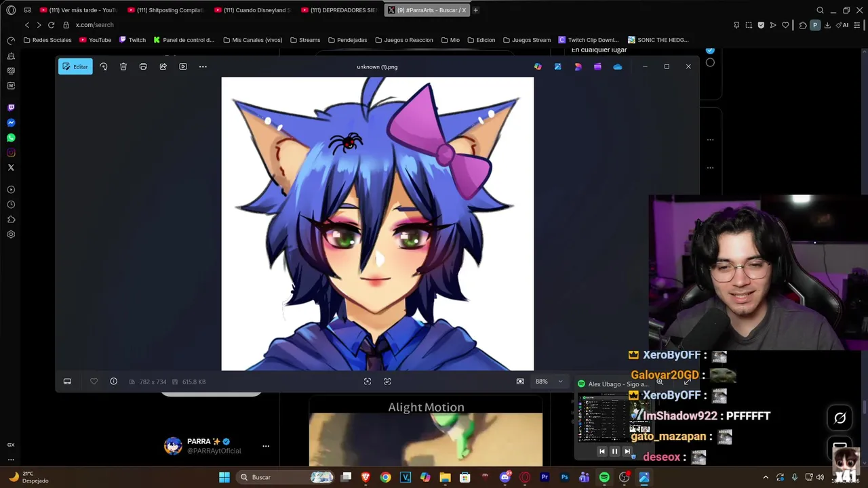868x488 pixels.
Task: Open WhatsApp in Opera sidebar
Action: point(11,138)
